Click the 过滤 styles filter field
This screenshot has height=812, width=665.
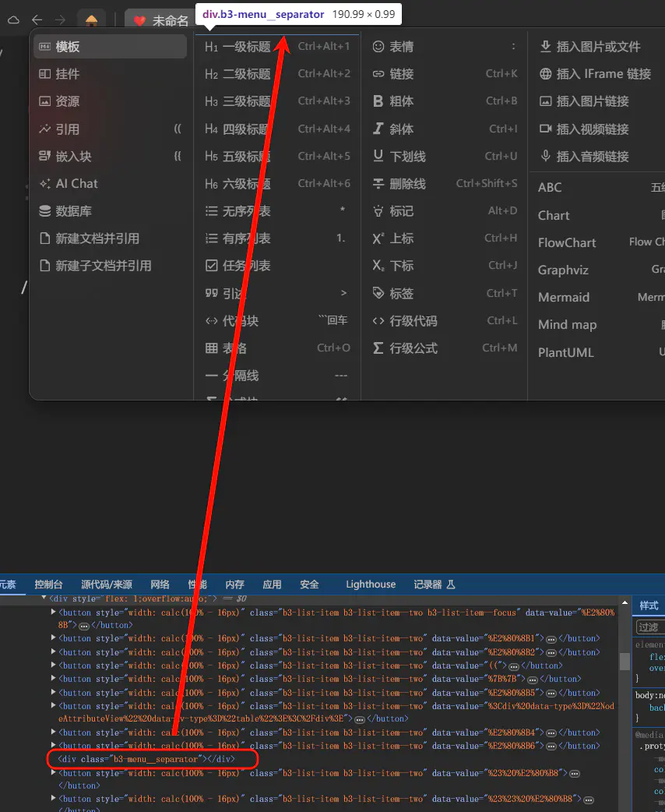(650, 627)
